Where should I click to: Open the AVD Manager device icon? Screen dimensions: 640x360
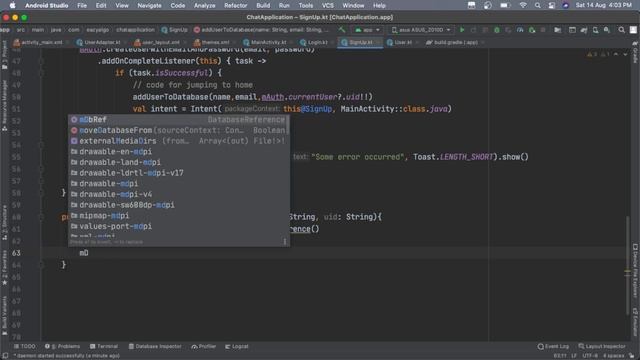[x=596, y=30]
